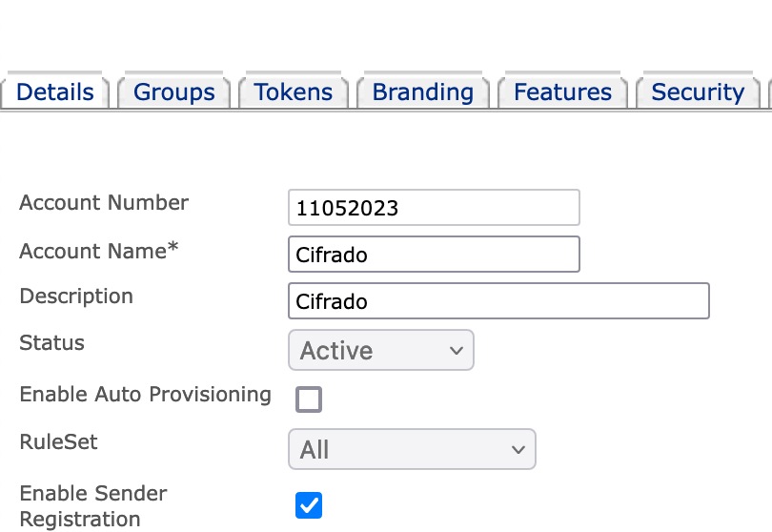
Task: Switch to the Security tab
Action: click(697, 92)
